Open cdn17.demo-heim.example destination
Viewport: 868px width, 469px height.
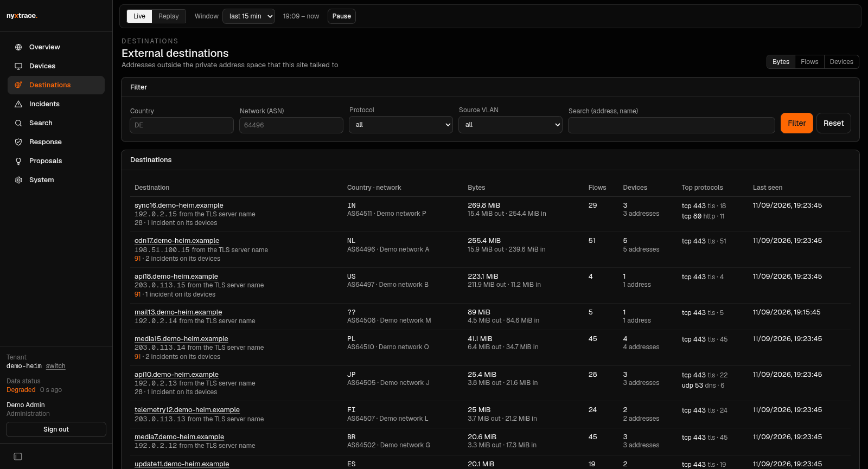pyautogui.click(x=177, y=241)
